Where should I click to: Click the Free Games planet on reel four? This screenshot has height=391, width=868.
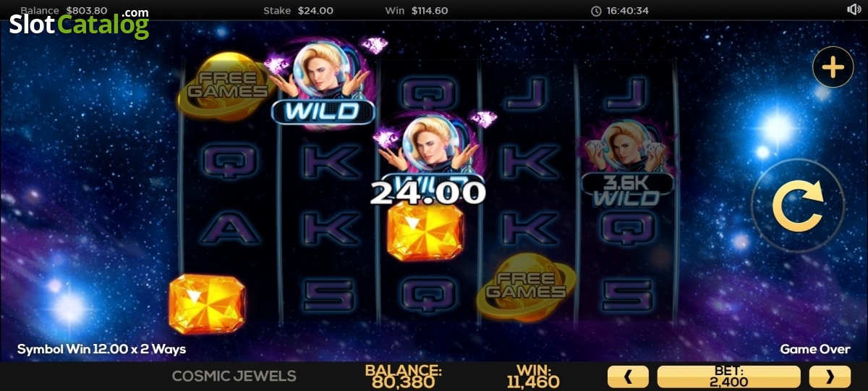tap(526, 286)
